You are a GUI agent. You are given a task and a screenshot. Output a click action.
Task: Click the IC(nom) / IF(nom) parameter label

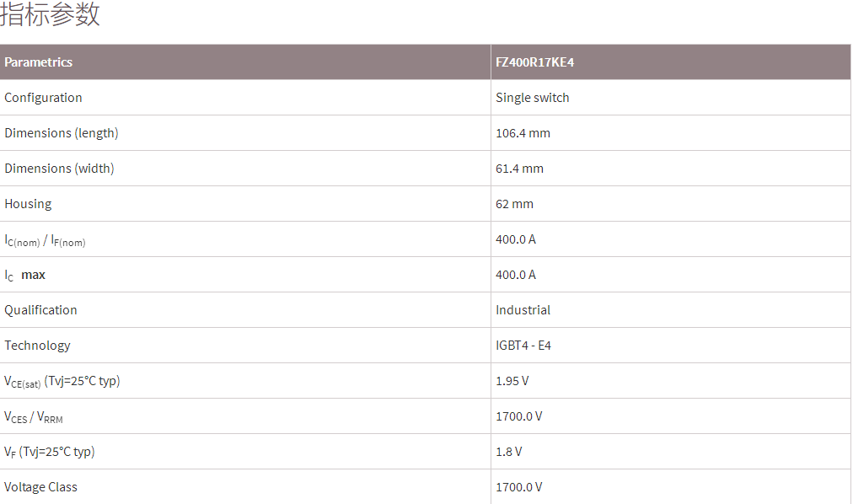click(x=45, y=240)
